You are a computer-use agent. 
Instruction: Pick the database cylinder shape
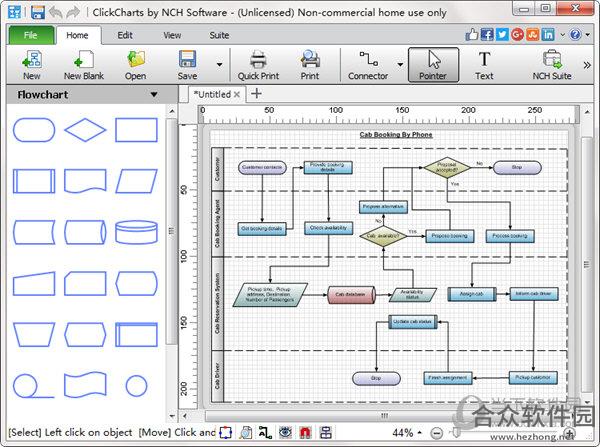136,232
